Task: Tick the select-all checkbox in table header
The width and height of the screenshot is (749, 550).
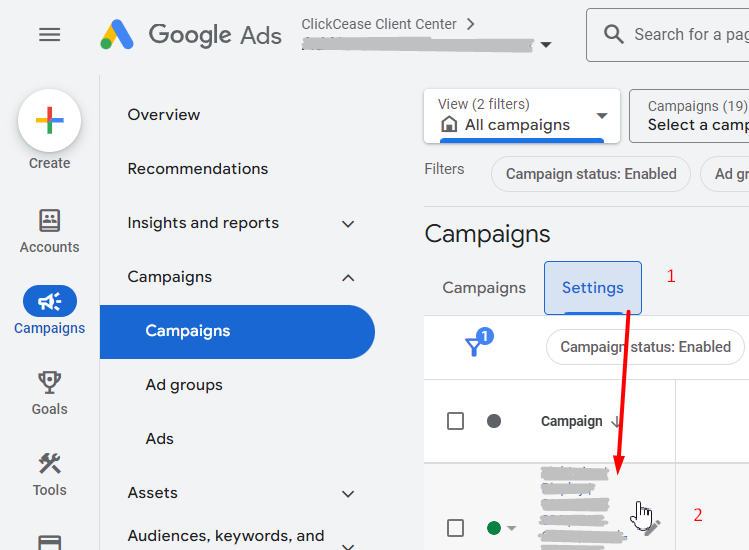Action: pos(455,421)
